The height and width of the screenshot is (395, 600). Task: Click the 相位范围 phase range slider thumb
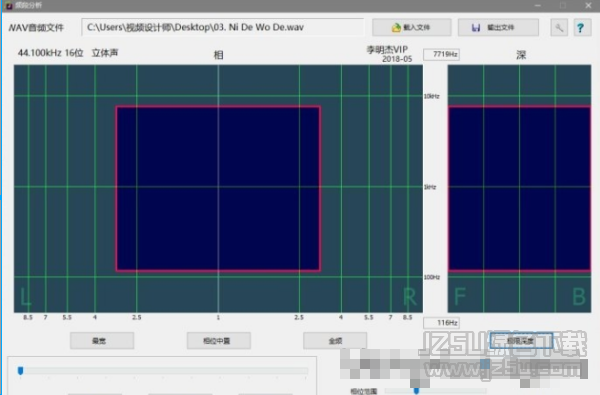coord(416,391)
